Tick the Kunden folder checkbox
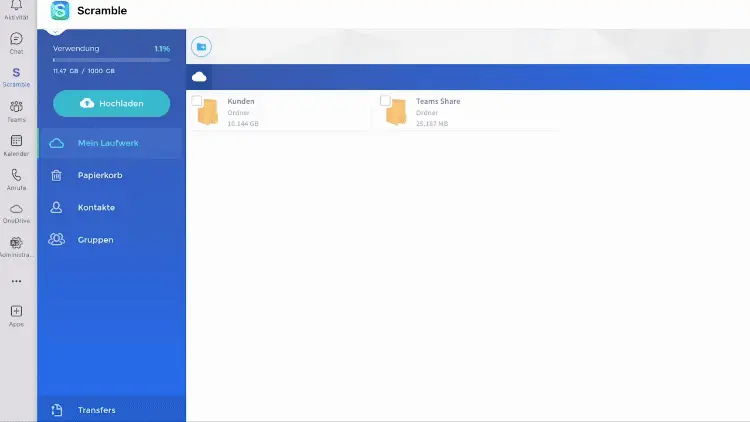750x422 pixels. coord(197,100)
